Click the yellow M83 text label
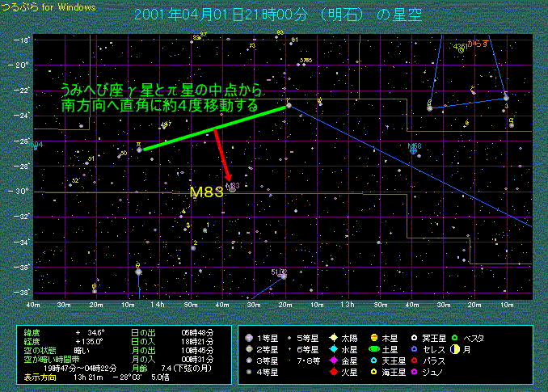Image resolution: width=548 pixels, height=392 pixels. coord(204,192)
